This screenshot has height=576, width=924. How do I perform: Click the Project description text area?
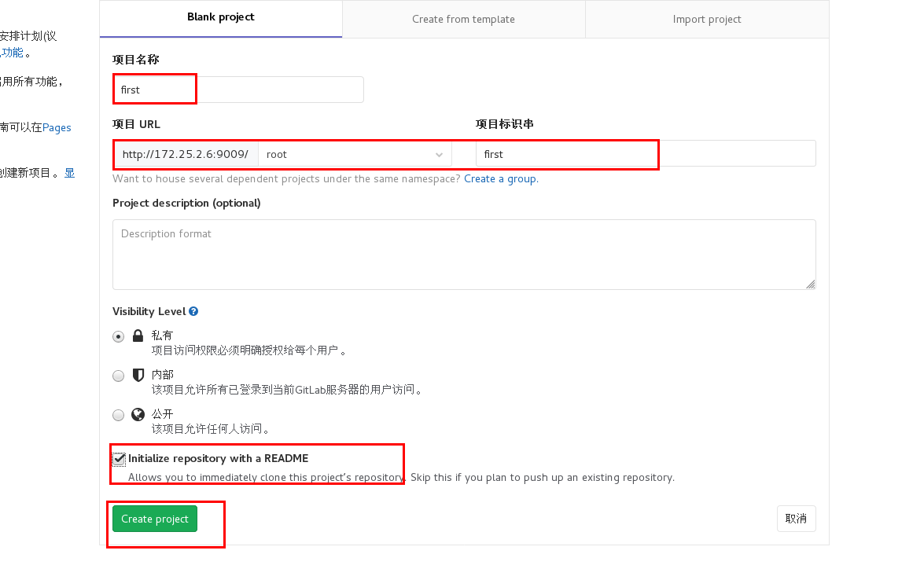(464, 255)
